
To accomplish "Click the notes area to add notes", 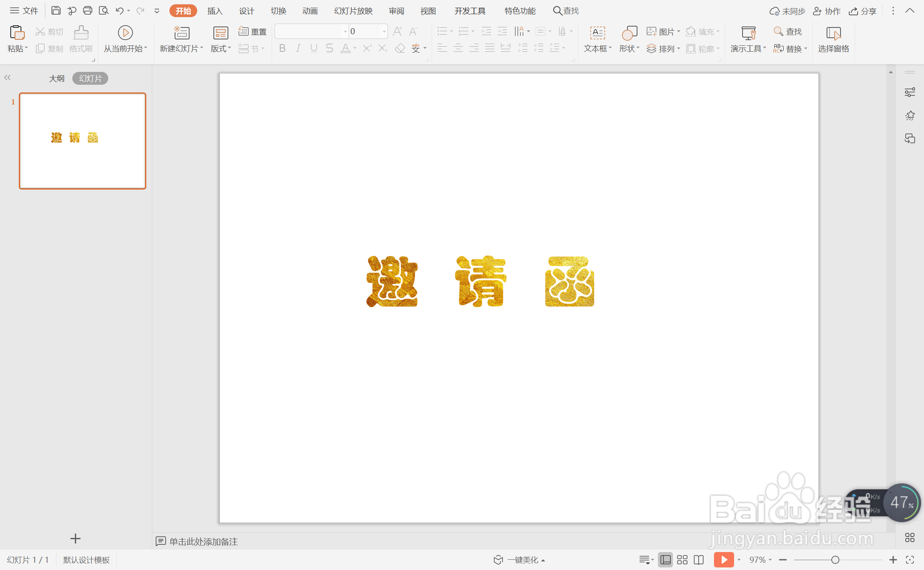I will pyautogui.click(x=203, y=541).
